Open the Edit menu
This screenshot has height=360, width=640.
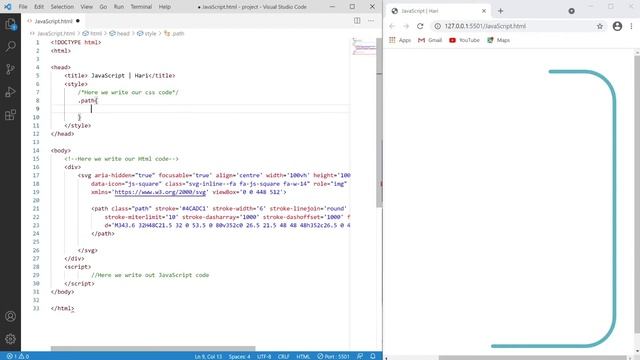[39, 7]
